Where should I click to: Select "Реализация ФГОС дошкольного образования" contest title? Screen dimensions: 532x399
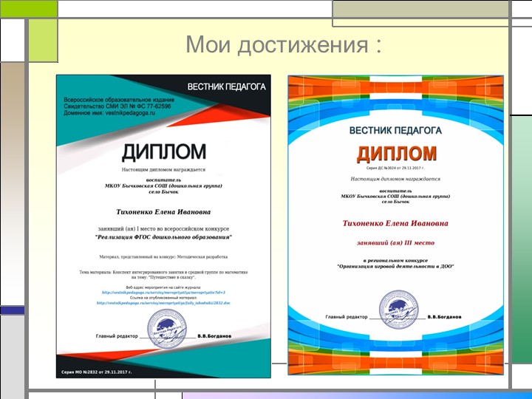click(163, 237)
